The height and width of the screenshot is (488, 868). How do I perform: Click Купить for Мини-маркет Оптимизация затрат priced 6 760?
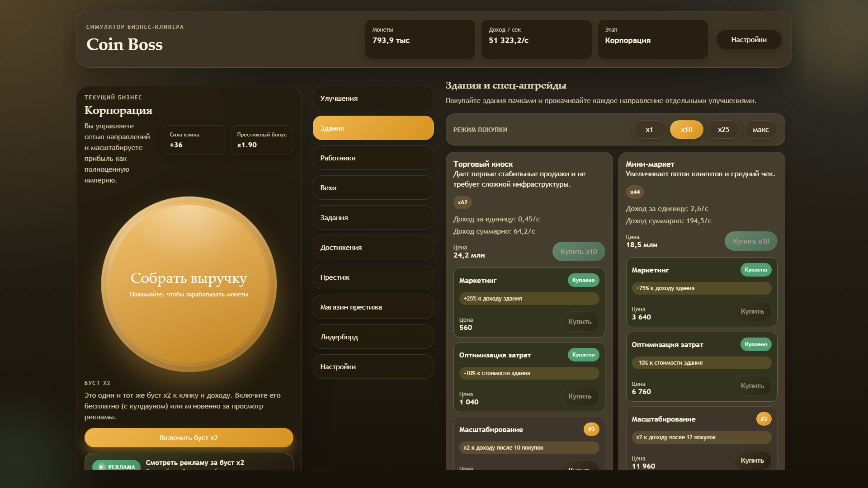tap(752, 386)
